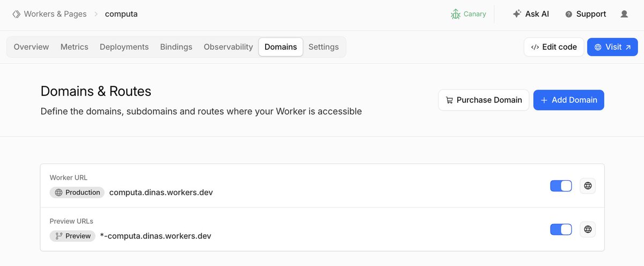This screenshot has height=266, width=644.
Task: Click *-computa.dinas.workers.dev preview URL
Action: (156, 235)
